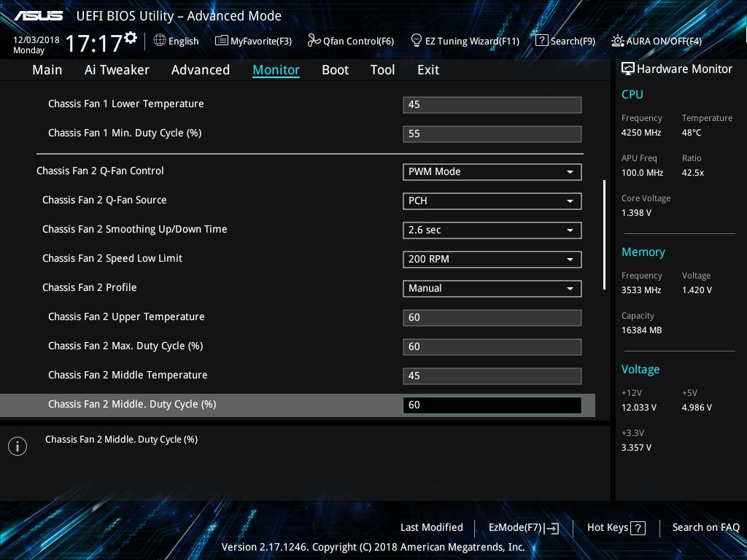Edit Chassis Fan 2 Middle Temperature field
The width and height of the screenshot is (747, 560).
coord(492,376)
